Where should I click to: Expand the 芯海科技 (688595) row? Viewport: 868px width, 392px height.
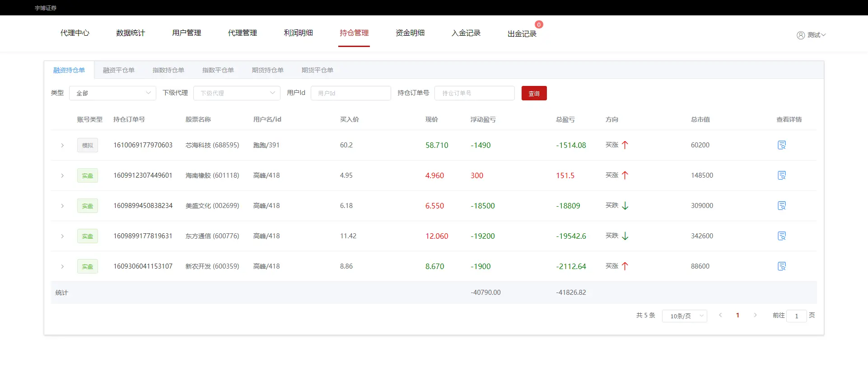click(62, 146)
